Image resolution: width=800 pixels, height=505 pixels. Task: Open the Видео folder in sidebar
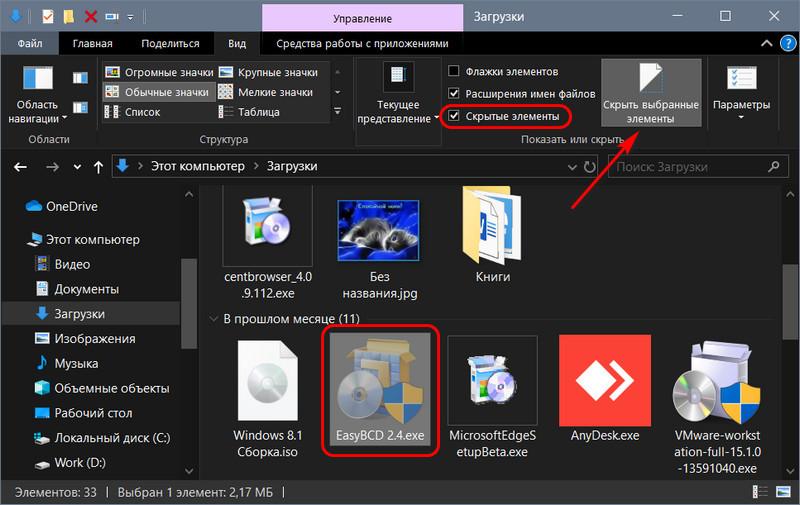pos(63,264)
